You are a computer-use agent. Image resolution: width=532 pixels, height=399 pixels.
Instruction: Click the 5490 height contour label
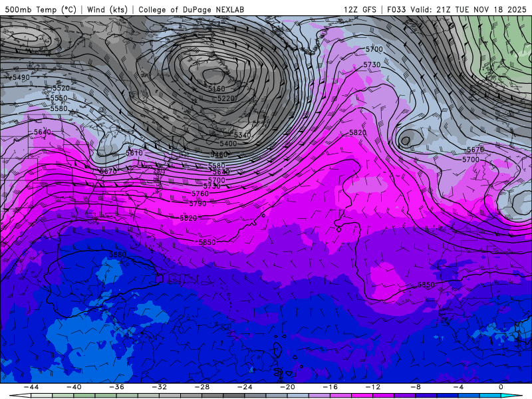point(21,77)
